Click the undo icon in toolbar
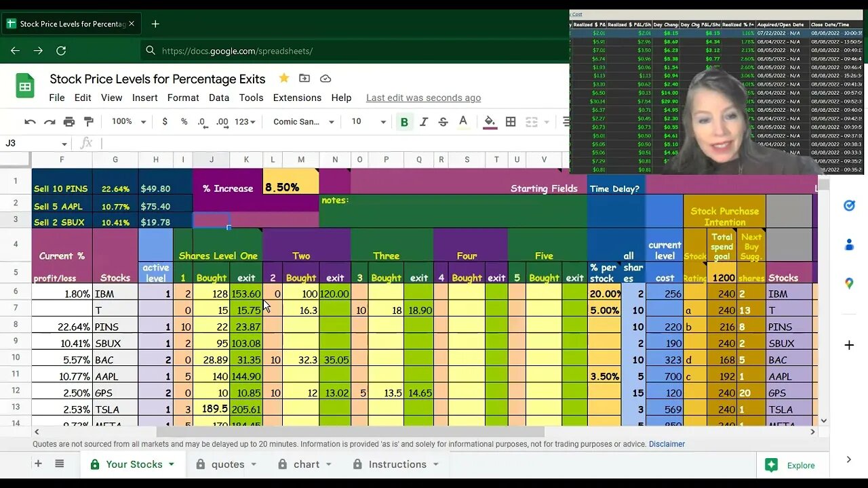 point(30,122)
